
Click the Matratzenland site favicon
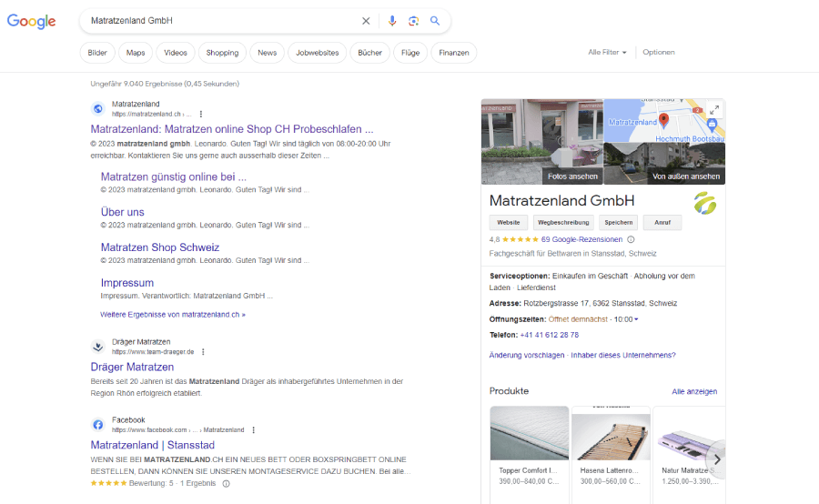click(x=98, y=108)
